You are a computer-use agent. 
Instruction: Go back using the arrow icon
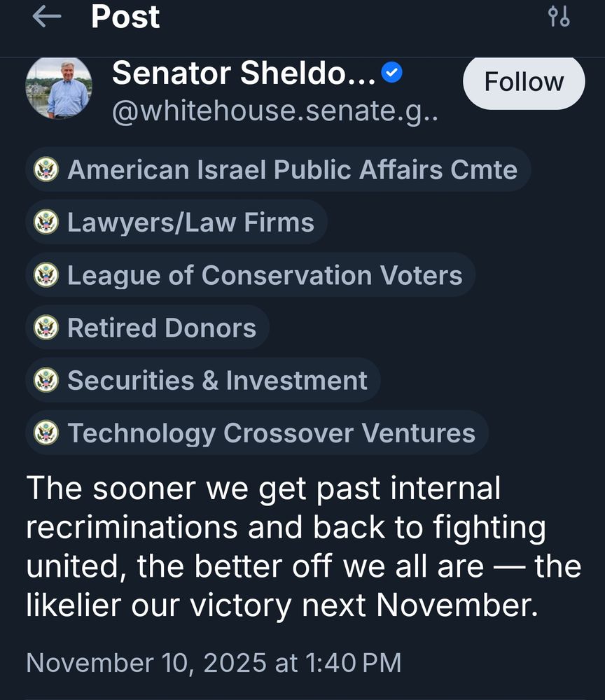click(x=47, y=17)
